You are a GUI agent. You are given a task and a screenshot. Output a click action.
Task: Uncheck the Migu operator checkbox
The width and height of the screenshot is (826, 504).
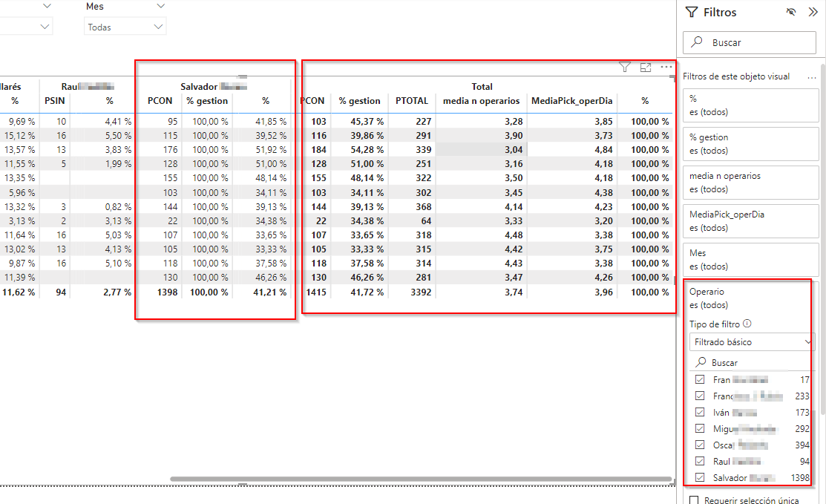pos(700,429)
